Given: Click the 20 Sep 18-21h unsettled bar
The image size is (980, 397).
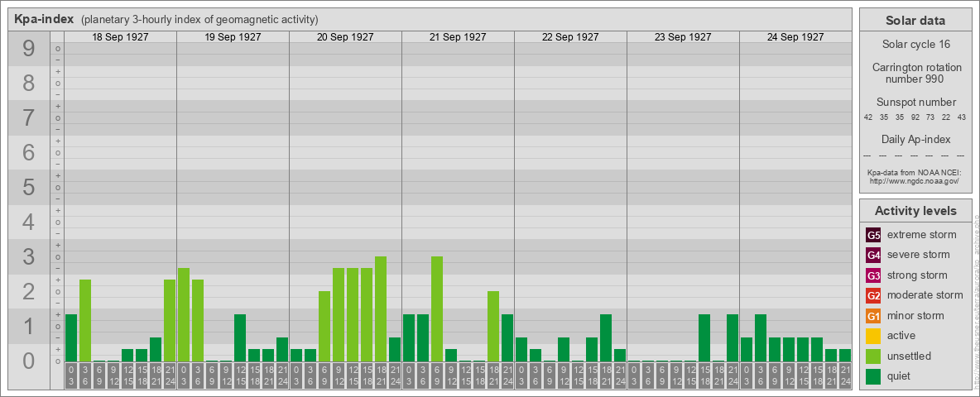Looking at the screenshot, I should point(381,309).
